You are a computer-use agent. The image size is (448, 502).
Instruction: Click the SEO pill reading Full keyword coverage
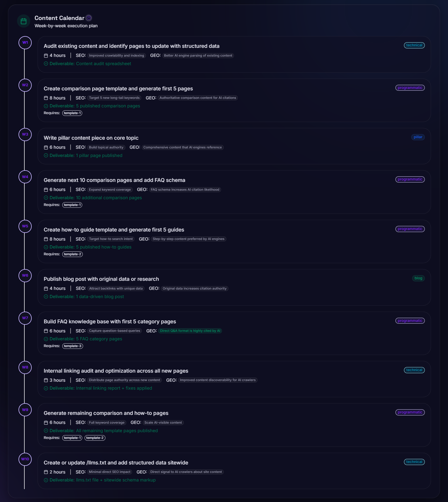107,422
